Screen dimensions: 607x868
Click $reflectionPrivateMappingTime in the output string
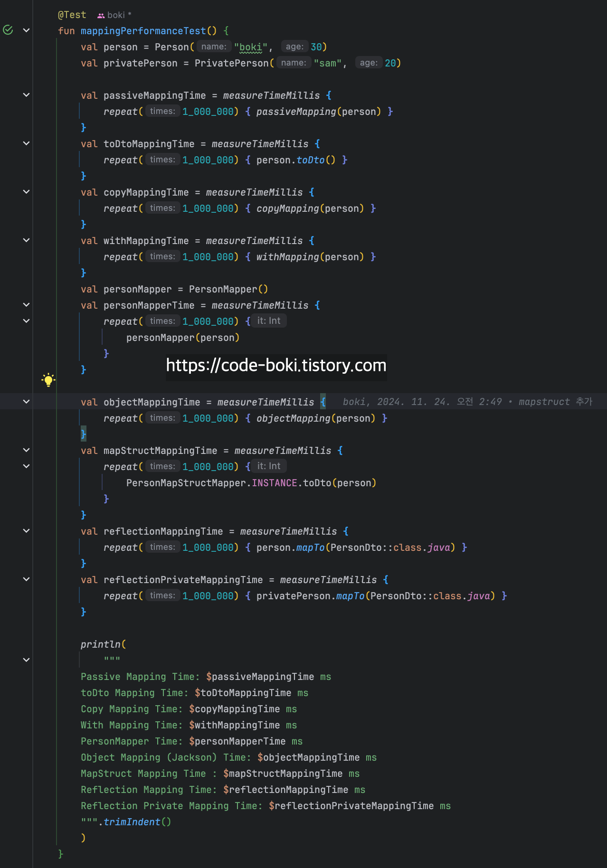(351, 806)
